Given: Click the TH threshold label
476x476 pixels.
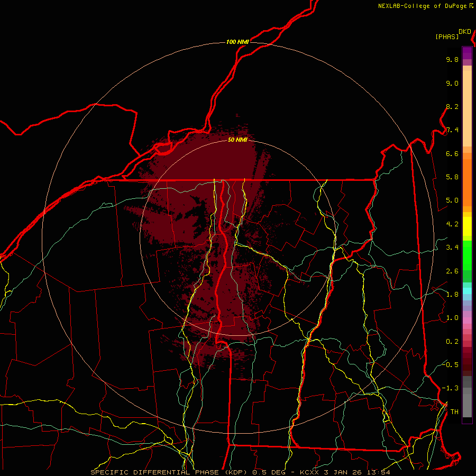Looking at the screenshot, I should click(x=454, y=412).
